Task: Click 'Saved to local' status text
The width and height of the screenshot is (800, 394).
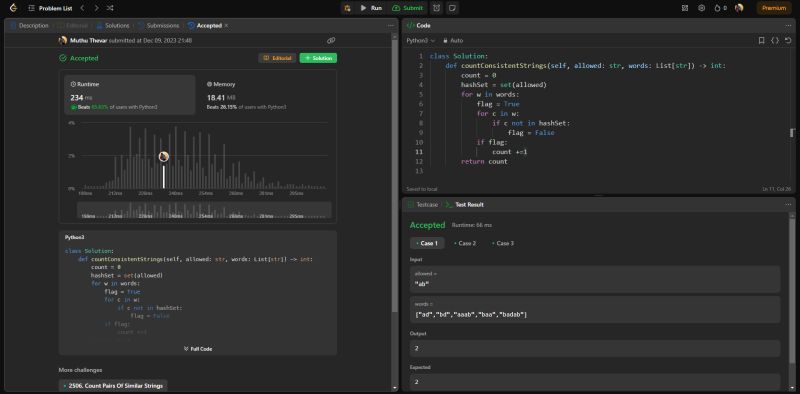Action: pos(421,189)
